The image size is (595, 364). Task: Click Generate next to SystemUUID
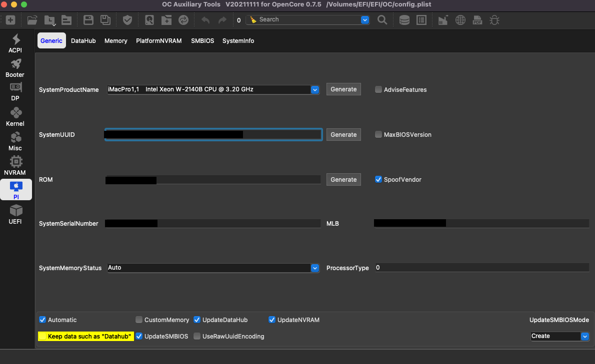(x=343, y=135)
